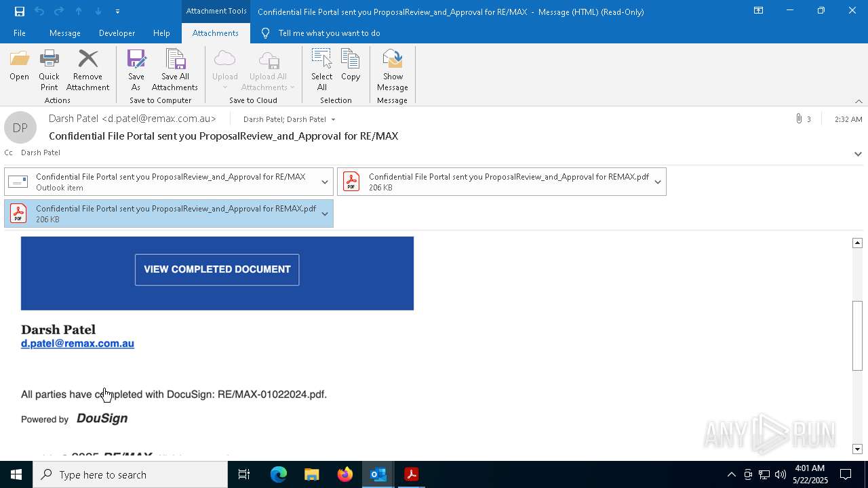Show Message body
Screen dimensions: 868x488
(393, 70)
